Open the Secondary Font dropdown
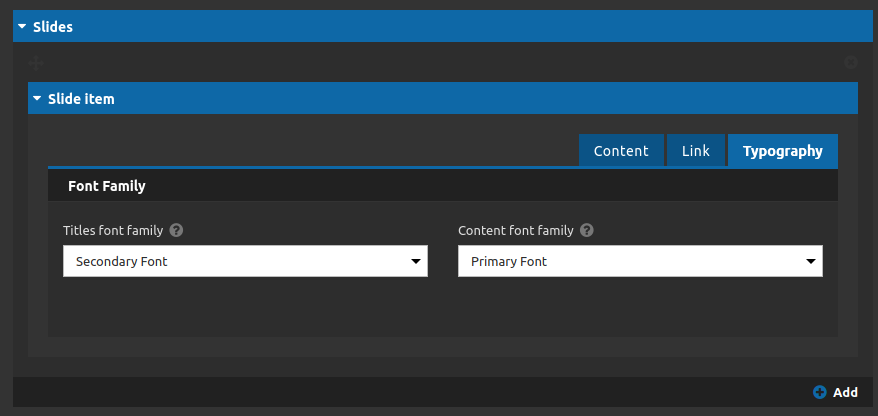 click(x=245, y=261)
